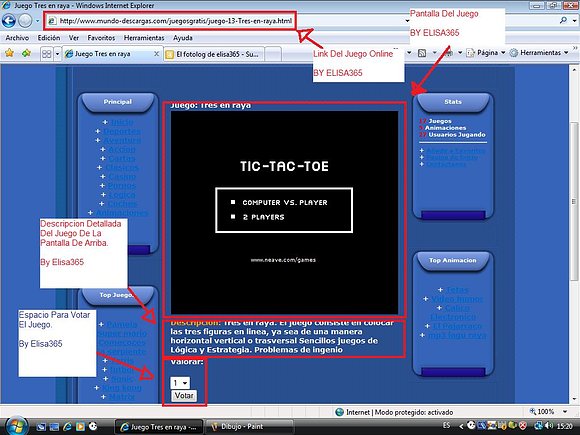580x435 pixels.
Task: Click the Animaciones link in Principal
Action: [122, 213]
